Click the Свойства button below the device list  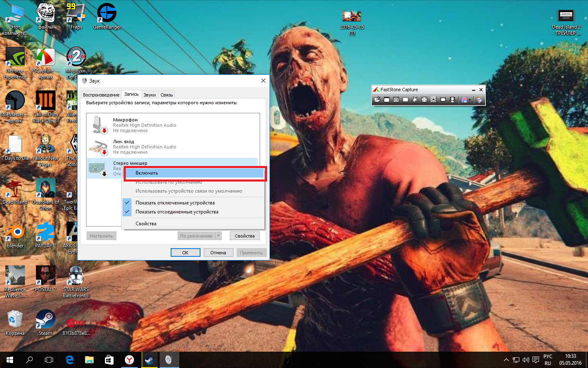click(245, 236)
